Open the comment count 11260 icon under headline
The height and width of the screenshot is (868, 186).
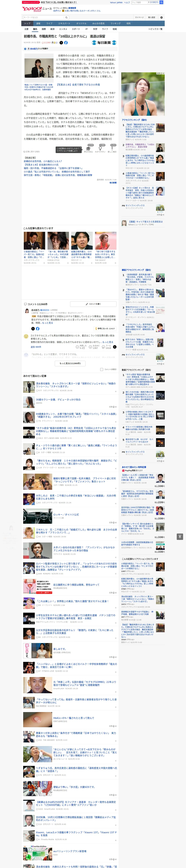[x=46, y=43]
